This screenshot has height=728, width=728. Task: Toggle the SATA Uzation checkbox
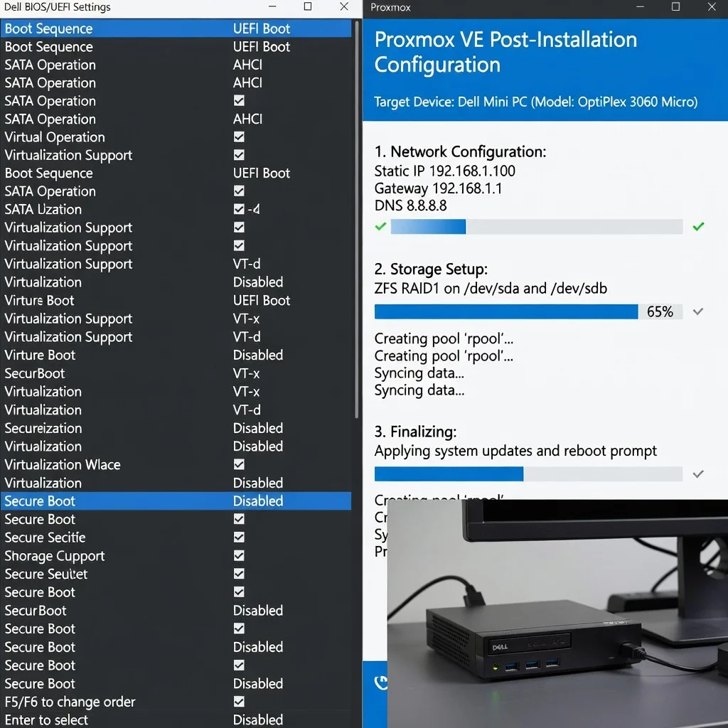[239, 210]
